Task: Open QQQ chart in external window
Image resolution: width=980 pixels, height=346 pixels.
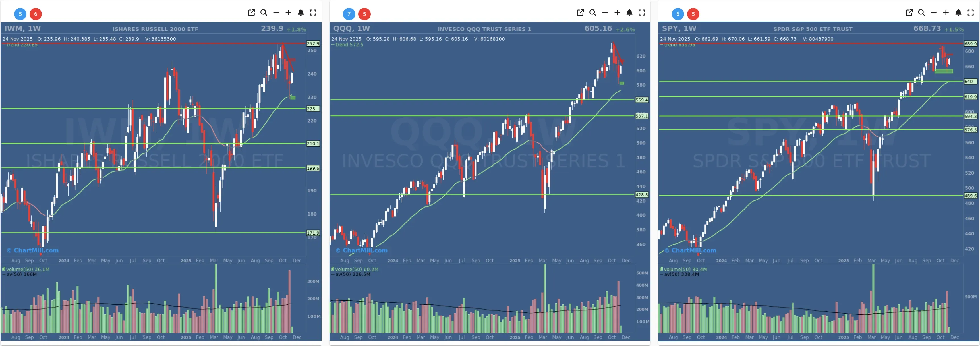Action: pos(580,13)
